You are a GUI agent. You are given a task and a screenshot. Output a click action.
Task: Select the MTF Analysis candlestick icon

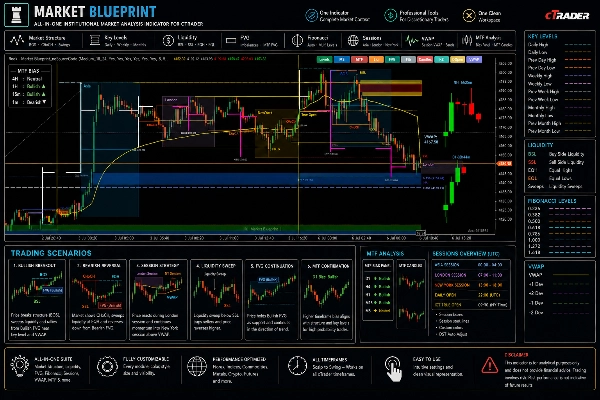467,40
